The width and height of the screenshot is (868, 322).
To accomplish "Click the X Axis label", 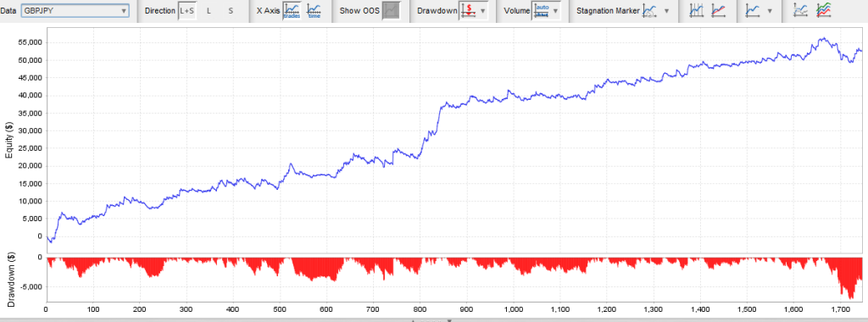I will pyautogui.click(x=268, y=10).
